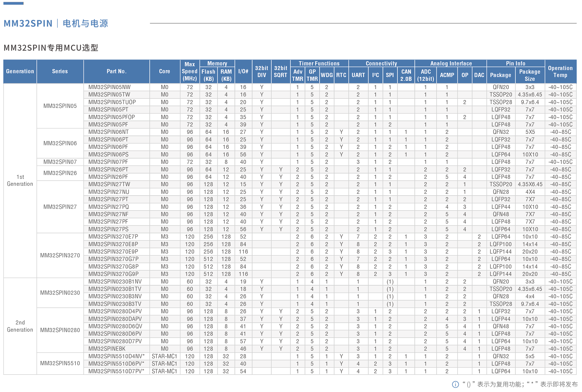Click part number MM32SPIN26PT
This screenshot has width=582, height=392.
coord(108,169)
